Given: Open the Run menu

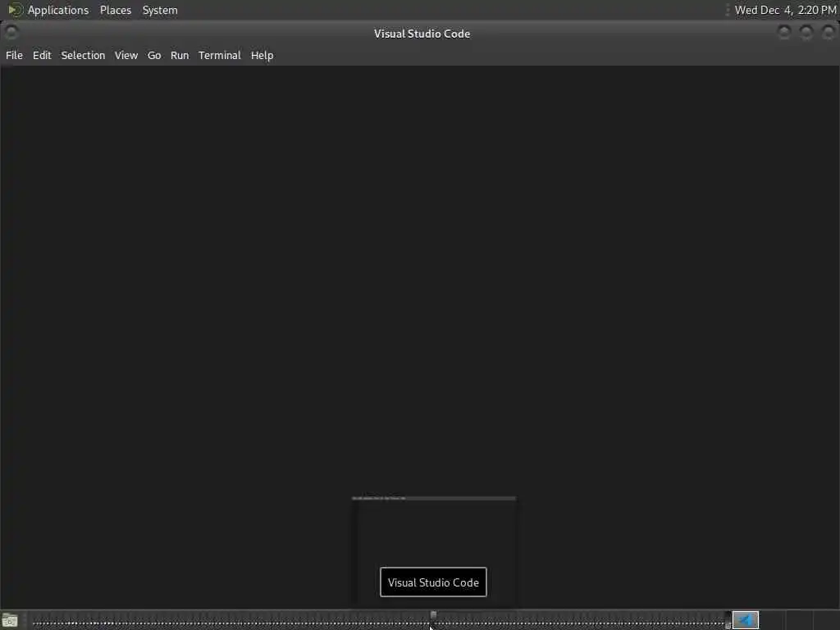Looking at the screenshot, I should tap(180, 55).
